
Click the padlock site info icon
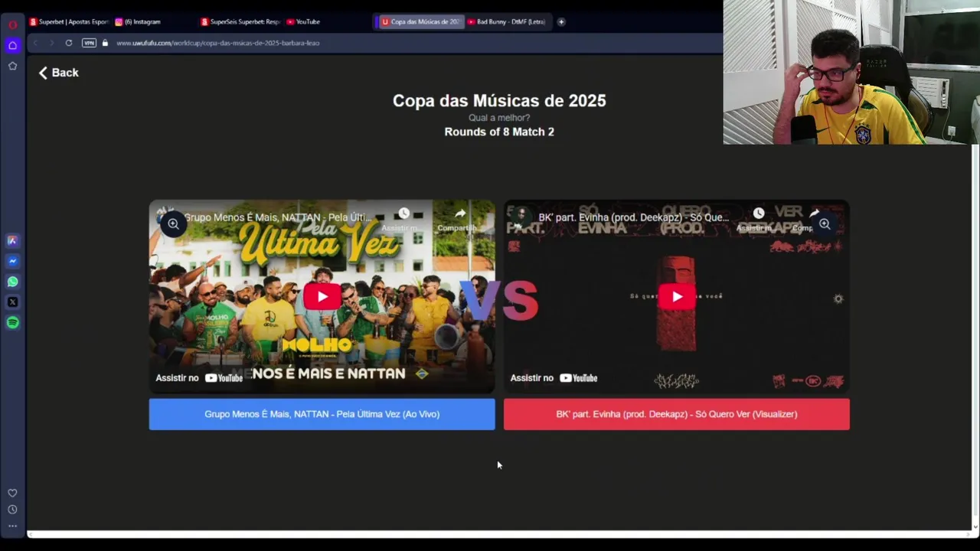105,43
